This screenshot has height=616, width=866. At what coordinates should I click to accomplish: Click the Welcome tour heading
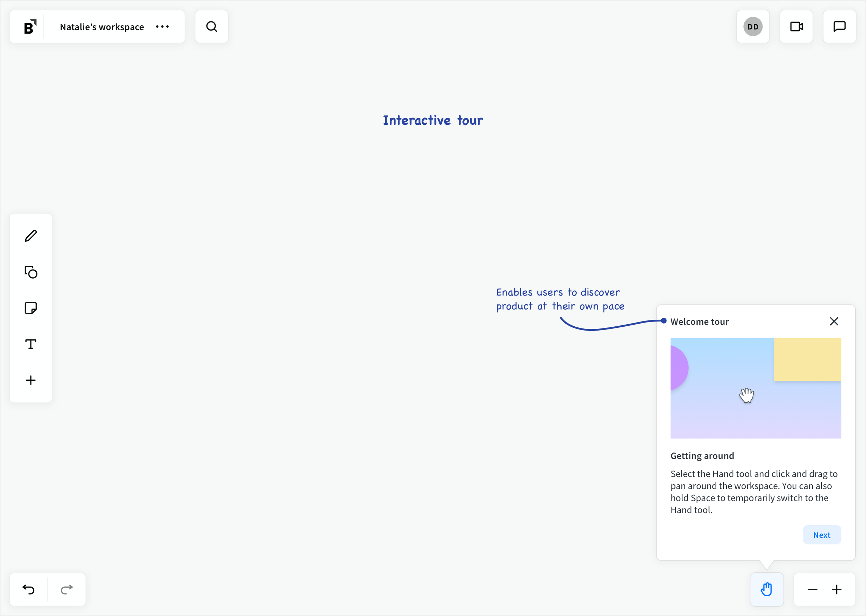pyautogui.click(x=699, y=322)
